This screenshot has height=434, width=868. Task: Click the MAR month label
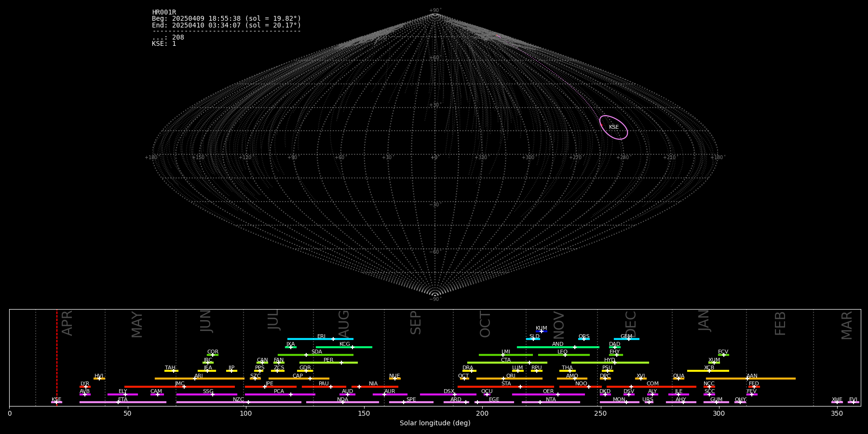[x=847, y=325]
